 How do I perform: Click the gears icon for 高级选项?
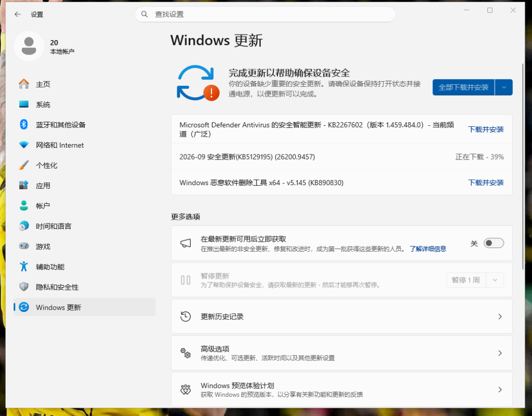tap(185, 353)
